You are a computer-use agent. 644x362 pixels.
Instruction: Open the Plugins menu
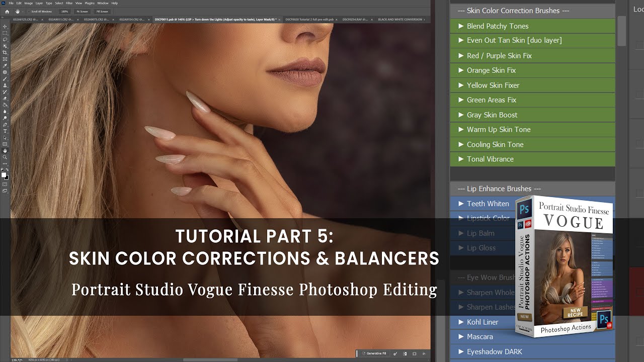90,3
